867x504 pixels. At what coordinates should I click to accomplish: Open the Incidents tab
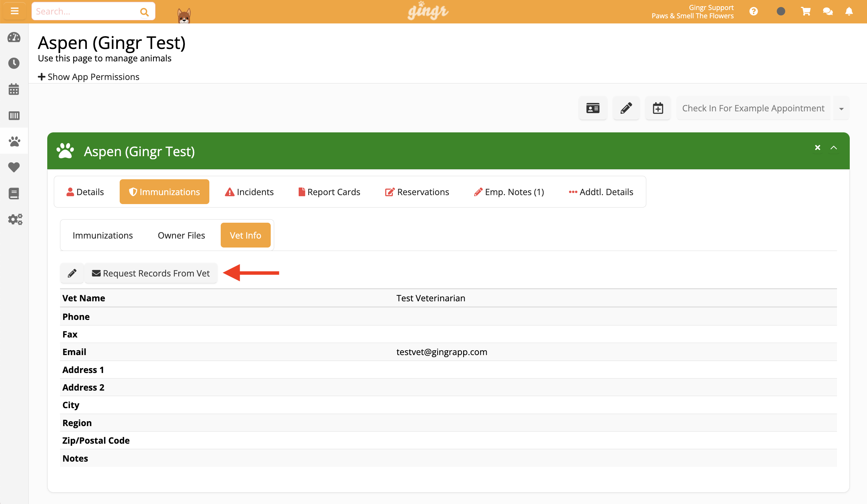click(249, 192)
